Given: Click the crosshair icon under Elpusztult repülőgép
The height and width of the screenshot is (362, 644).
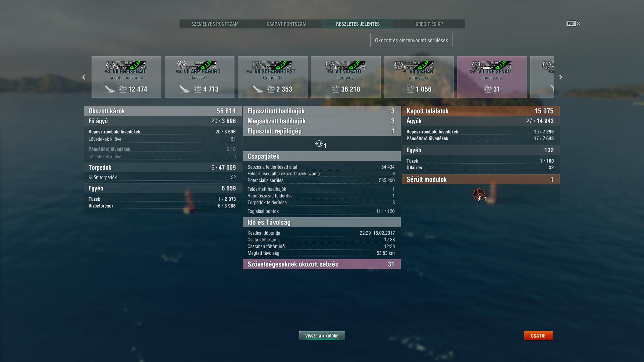Looking at the screenshot, I should coord(319,144).
